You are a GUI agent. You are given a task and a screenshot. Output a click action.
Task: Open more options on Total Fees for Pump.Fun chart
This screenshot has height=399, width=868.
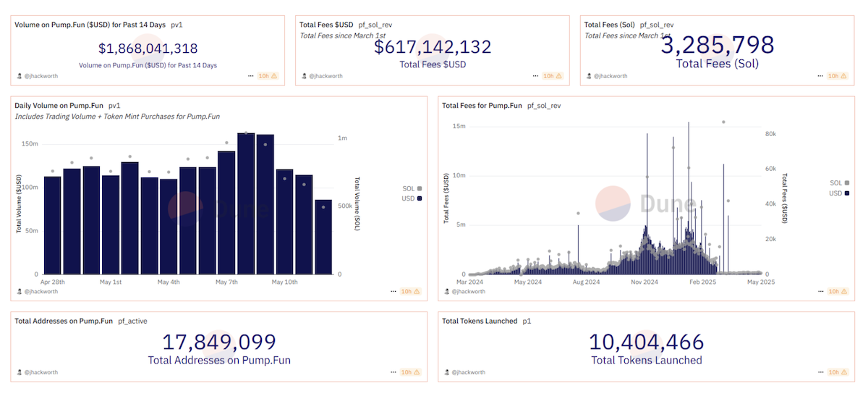click(820, 291)
